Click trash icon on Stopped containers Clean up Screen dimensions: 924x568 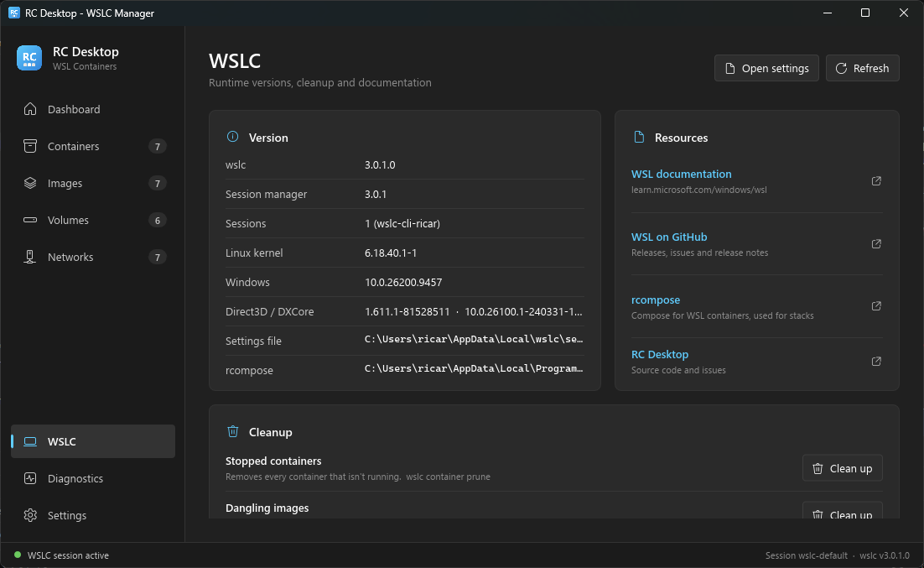[818, 468]
